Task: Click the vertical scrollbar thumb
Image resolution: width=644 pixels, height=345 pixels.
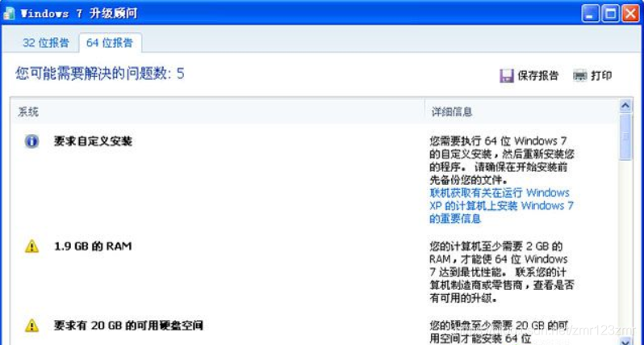Action: point(625,137)
